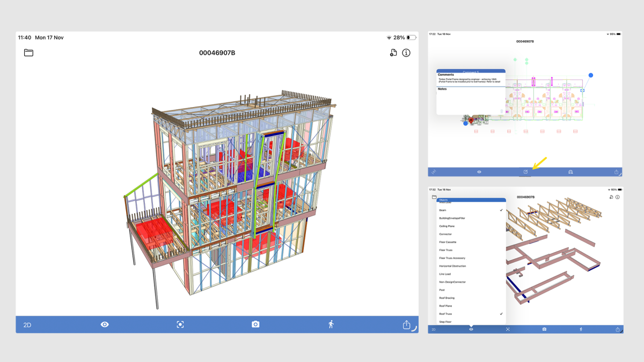The height and width of the screenshot is (362, 644).
Task: Select Post in the Objects list
Action: click(x=471, y=290)
